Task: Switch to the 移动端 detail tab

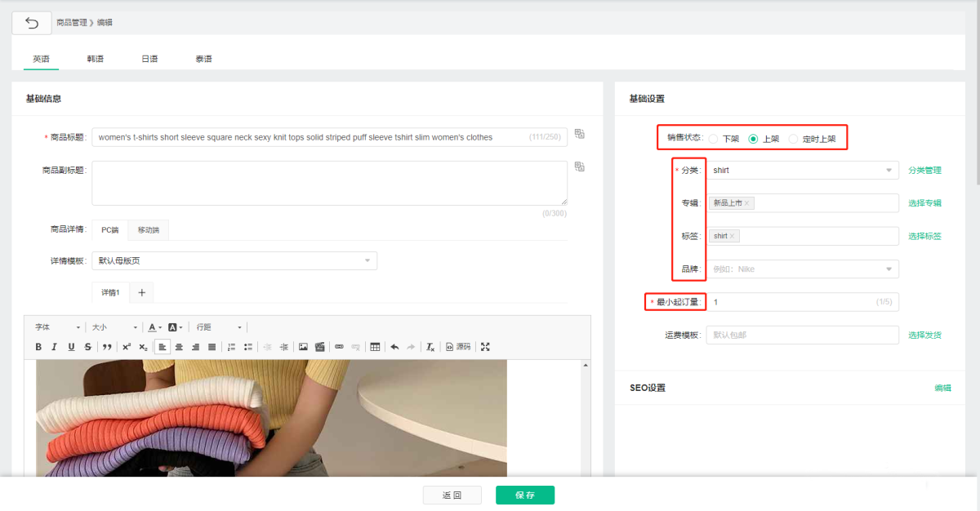Action: [x=149, y=230]
